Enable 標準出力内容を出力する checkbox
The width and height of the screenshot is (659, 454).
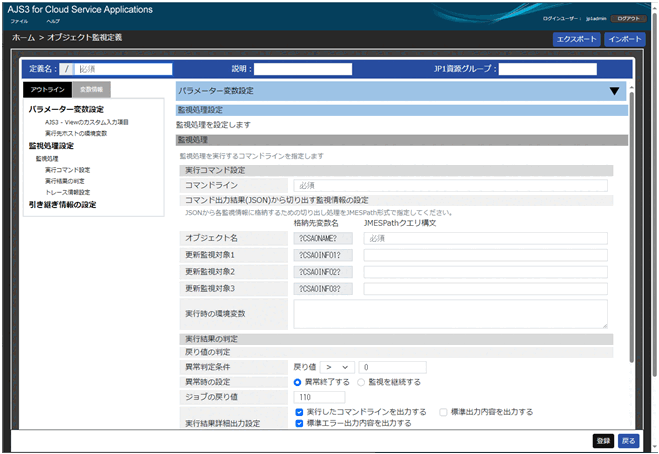443,411
